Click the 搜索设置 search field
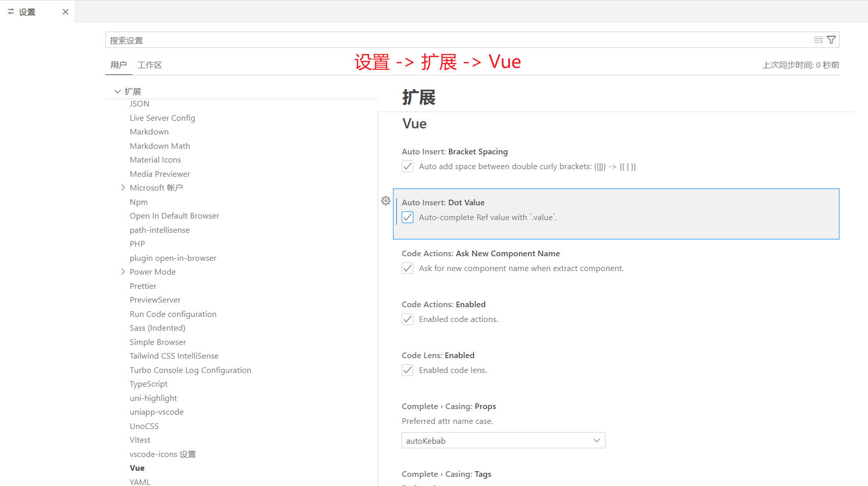868x486 pixels. tap(454, 40)
